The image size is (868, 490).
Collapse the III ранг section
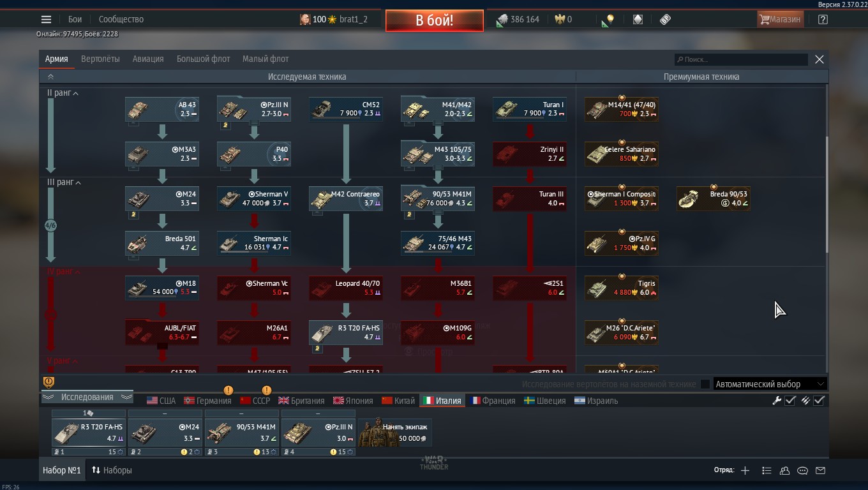pyautogui.click(x=64, y=182)
